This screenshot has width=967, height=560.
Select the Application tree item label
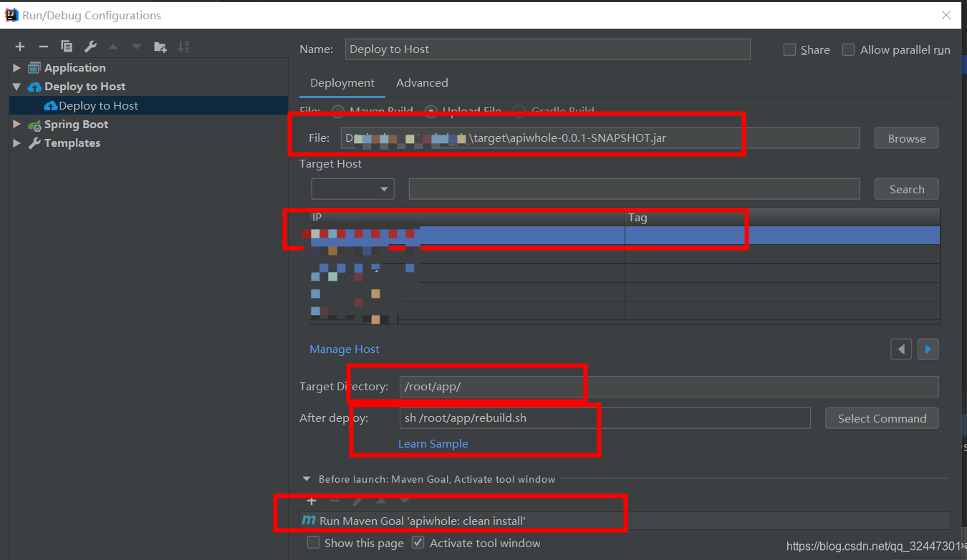[75, 68]
